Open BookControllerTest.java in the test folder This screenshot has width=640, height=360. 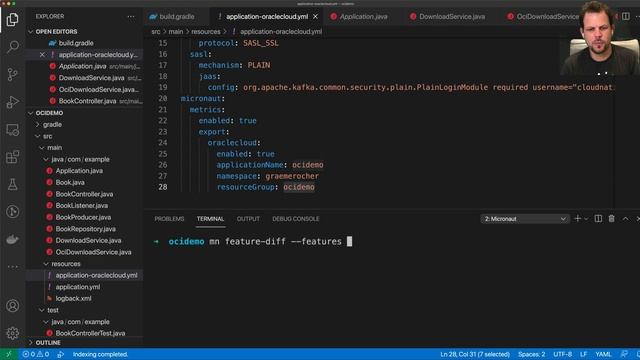90,333
